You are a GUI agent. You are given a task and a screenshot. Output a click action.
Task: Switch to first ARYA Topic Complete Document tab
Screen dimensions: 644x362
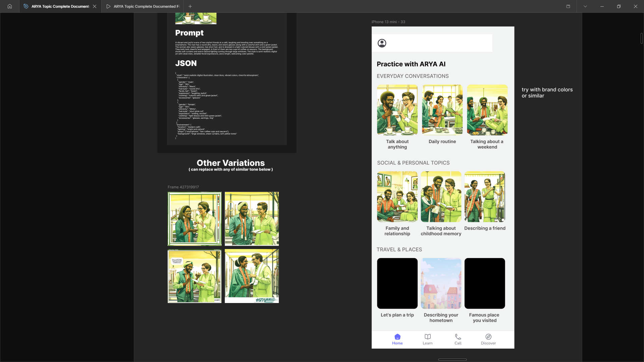60,6
